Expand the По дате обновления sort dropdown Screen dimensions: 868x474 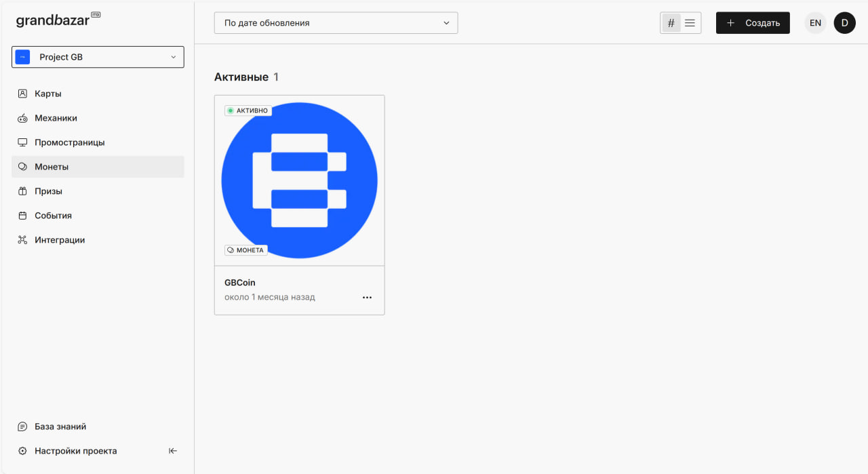(x=336, y=23)
